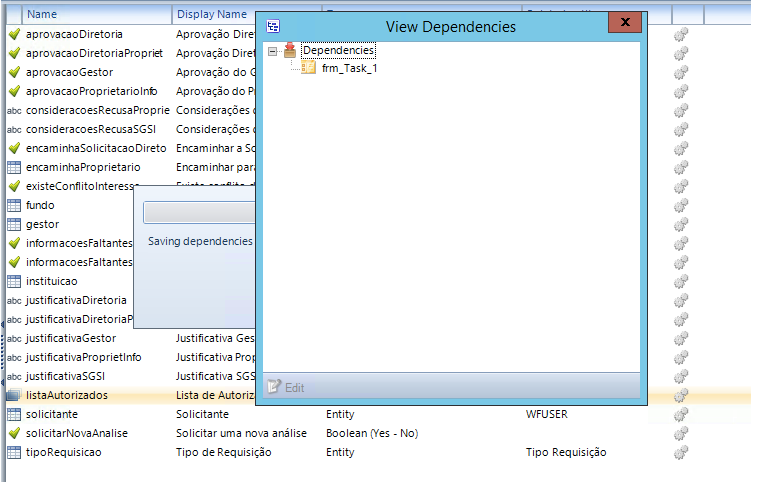
Task: Collapse the Dependencies tree node
Action: pyautogui.click(x=272, y=51)
